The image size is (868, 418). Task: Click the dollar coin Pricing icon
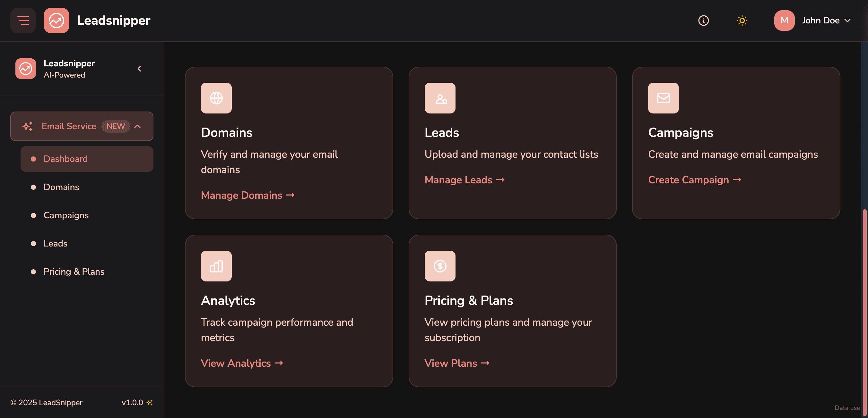440,266
